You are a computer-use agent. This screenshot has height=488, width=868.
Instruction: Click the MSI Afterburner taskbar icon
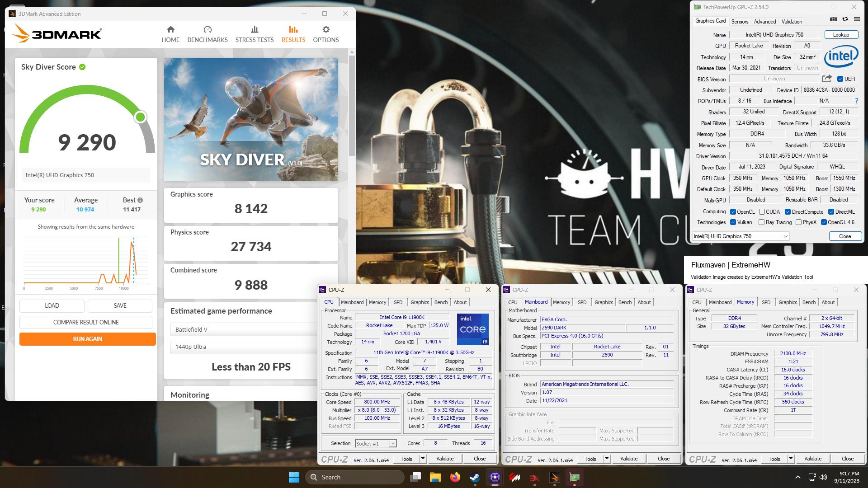[514, 477]
